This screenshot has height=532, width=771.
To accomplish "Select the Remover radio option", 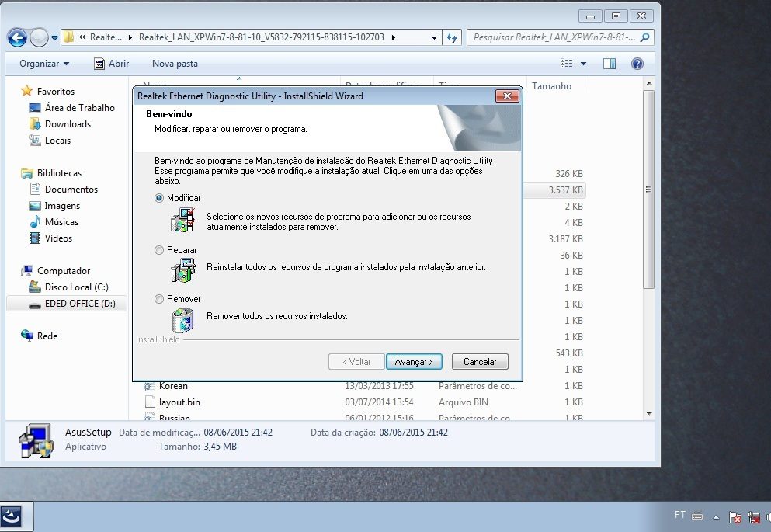I will coord(159,299).
